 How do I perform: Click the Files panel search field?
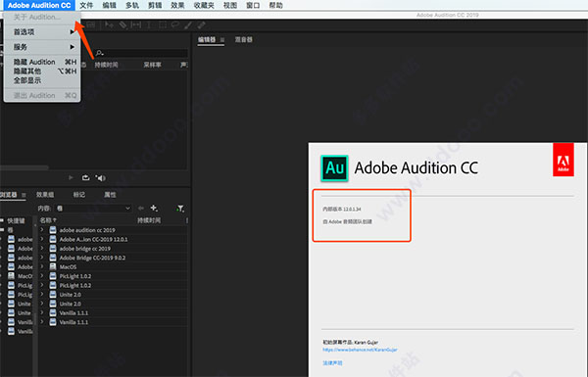pyautogui.click(x=141, y=53)
